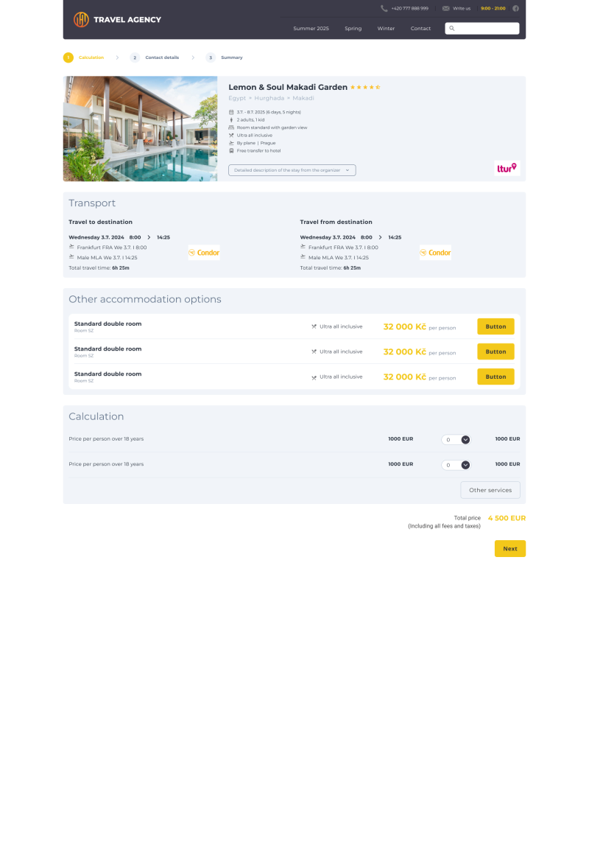Click the Including all fees and taxes note
Viewport: 589px width, 868px height.
[x=444, y=526]
